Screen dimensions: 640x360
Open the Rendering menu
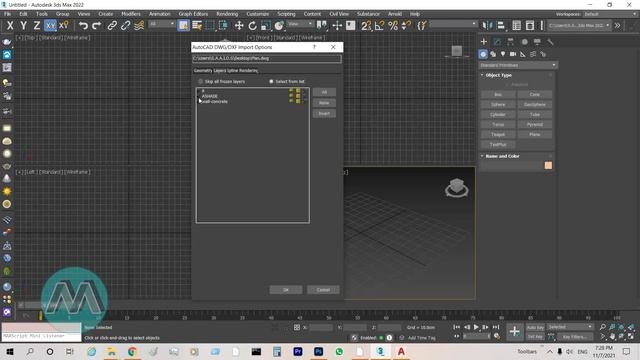pyautogui.click(x=227, y=14)
